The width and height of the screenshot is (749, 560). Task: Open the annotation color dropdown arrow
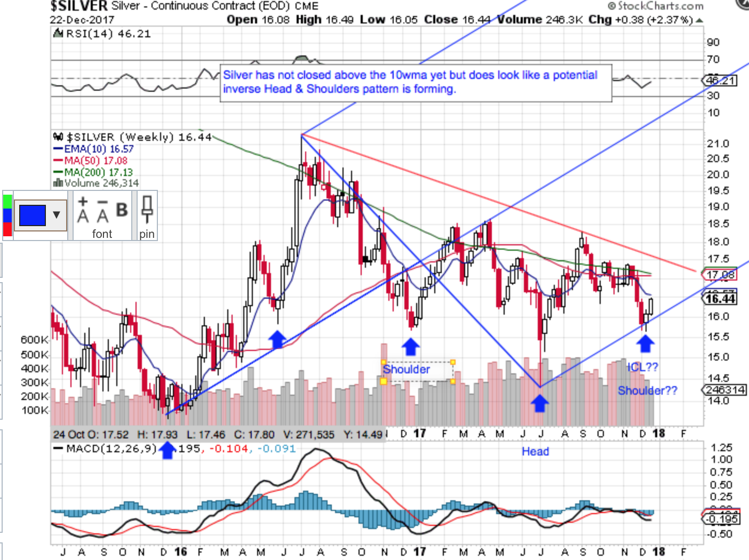57,215
